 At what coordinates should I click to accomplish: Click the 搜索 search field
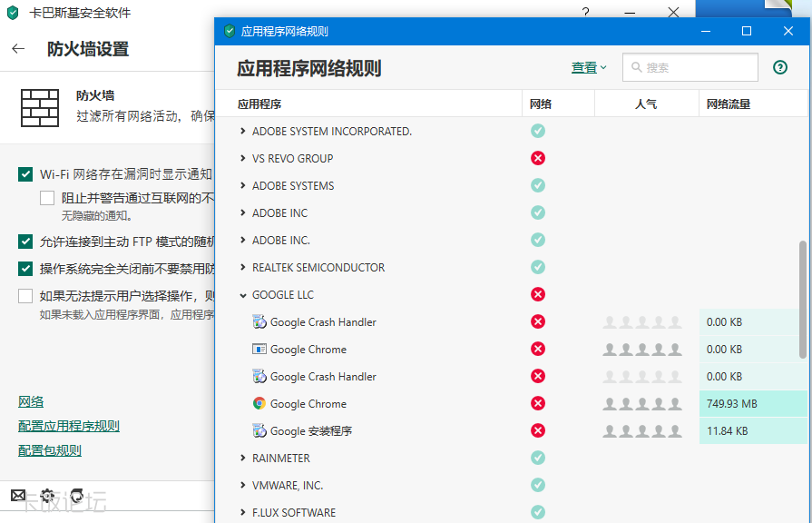tap(690, 67)
